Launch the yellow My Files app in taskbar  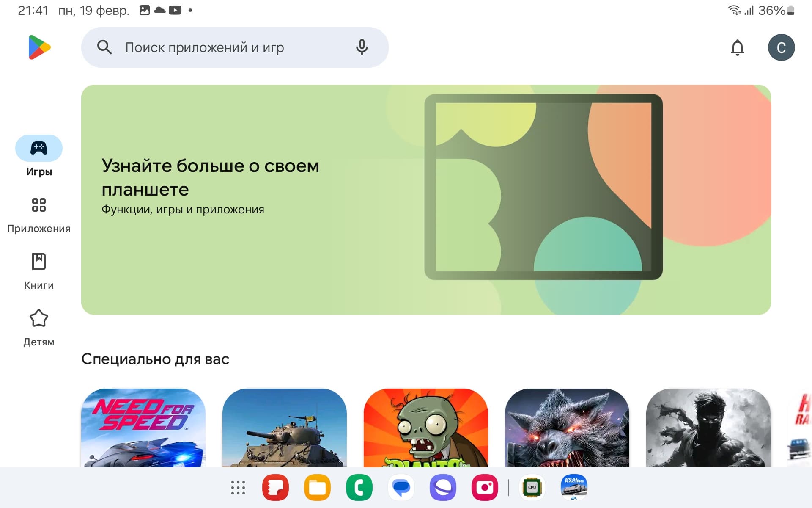coord(317,488)
